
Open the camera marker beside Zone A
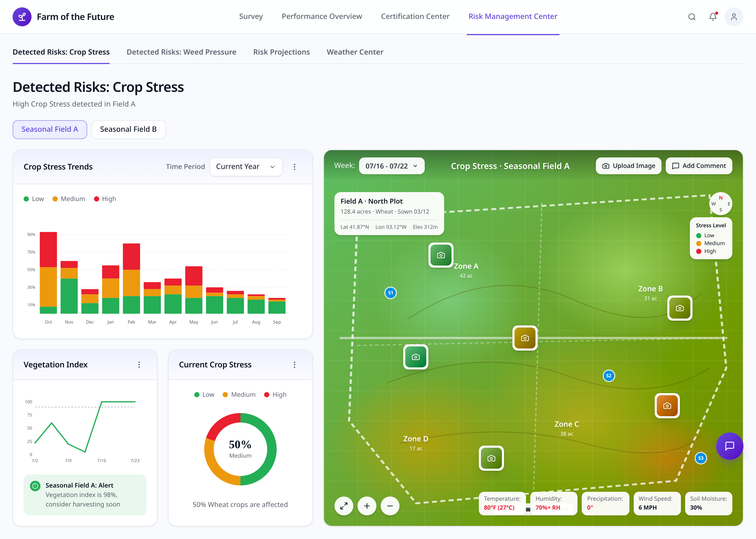pyautogui.click(x=440, y=255)
